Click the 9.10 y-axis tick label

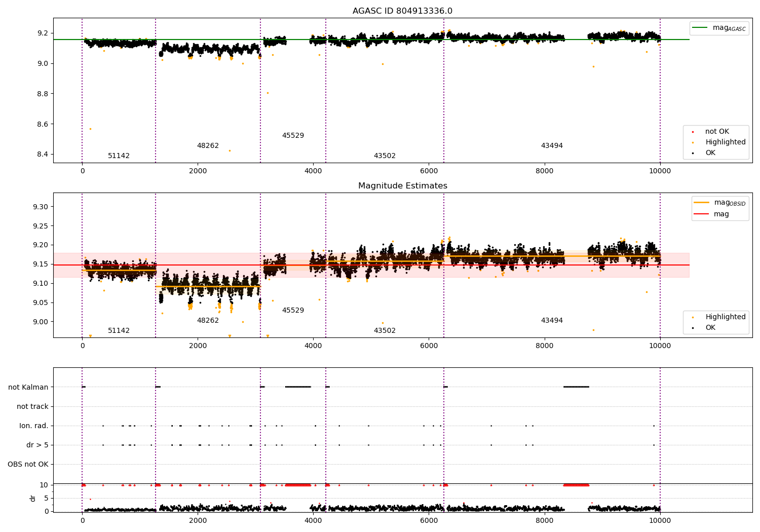point(41,283)
